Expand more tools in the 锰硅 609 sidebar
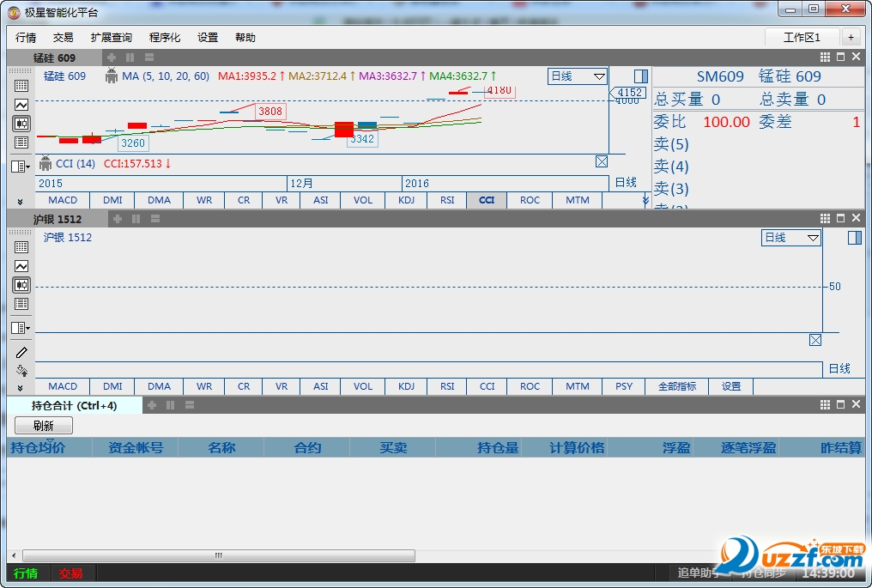The image size is (872, 588). point(20,202)
